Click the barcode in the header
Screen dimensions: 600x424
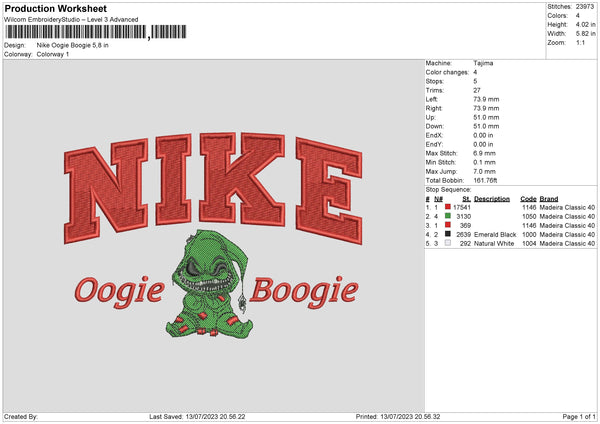[x=96, y=32]
